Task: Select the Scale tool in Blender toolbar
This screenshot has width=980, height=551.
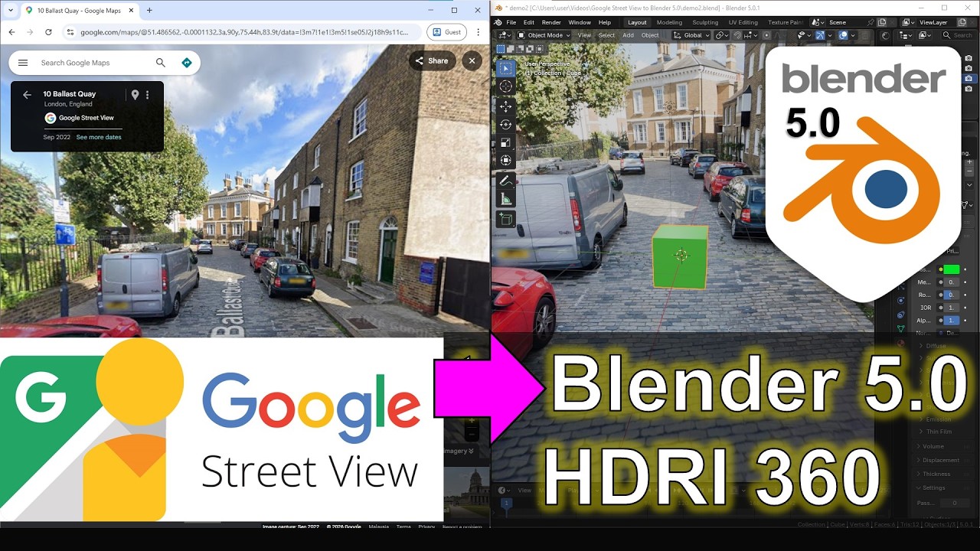Action: (506, 142)
